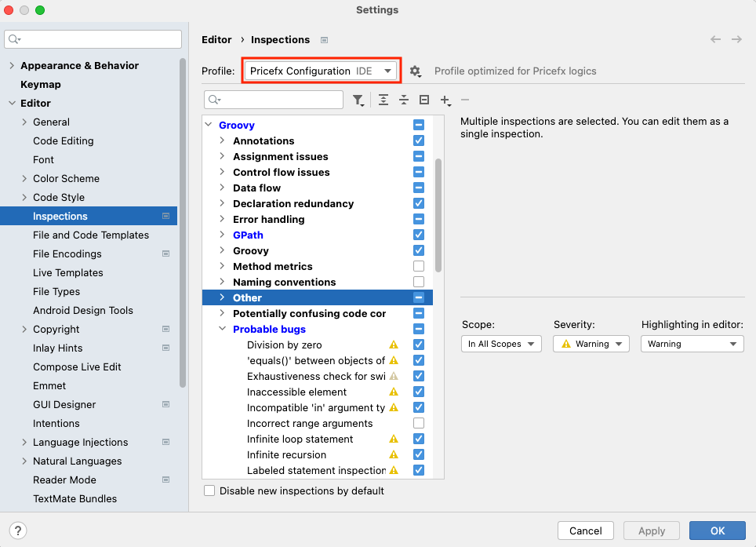Viewport: 756px width, 547px height.
Task: Click the Reset to Empty square icon
Action: click(424, 100)
